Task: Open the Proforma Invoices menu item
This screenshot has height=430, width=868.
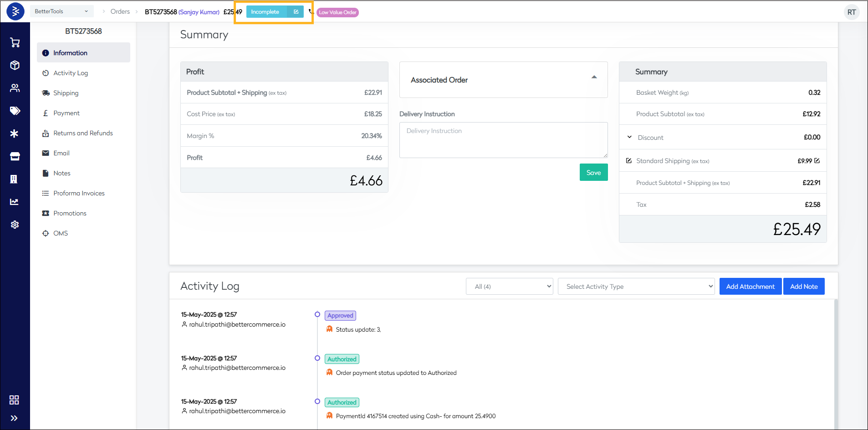Action: [79, 193]
